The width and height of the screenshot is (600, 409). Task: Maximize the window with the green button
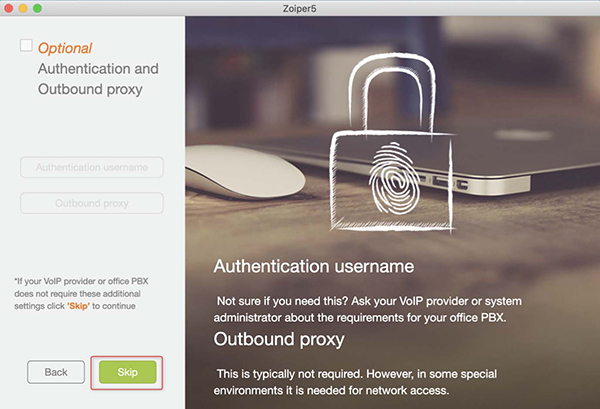pyautogui.click(x=38, y=8)
